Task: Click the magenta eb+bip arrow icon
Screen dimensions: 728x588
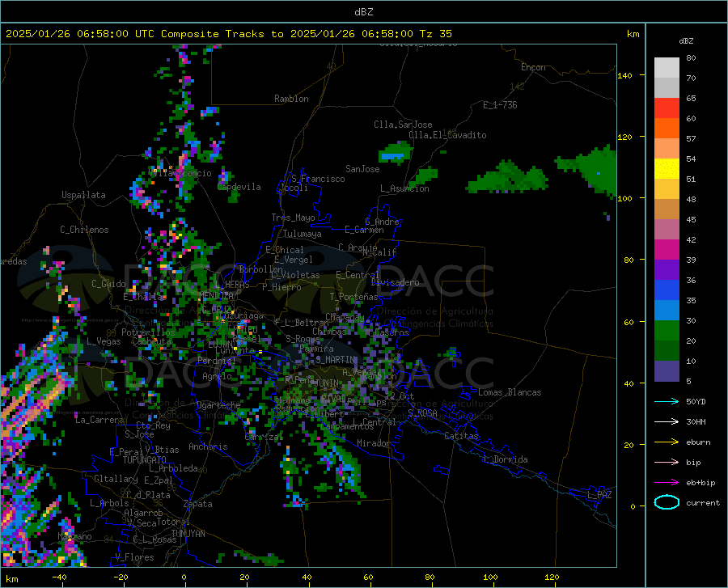Action: pyautogui.click(x=667, y=483)
